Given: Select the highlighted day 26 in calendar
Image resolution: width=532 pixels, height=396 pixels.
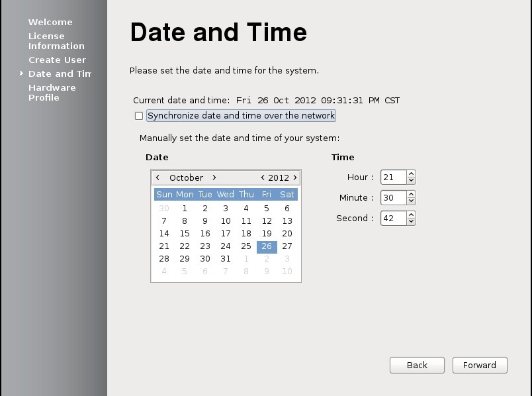Looking at the screenshot, I should [267, 246].
